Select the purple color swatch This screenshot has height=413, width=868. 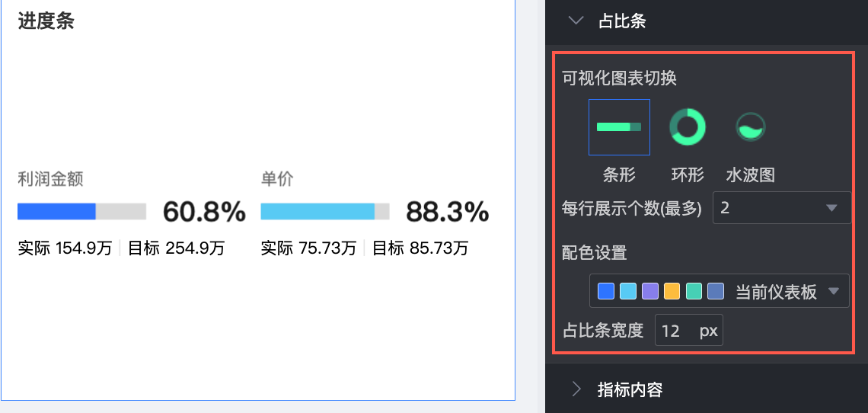(x=650, y=291)
